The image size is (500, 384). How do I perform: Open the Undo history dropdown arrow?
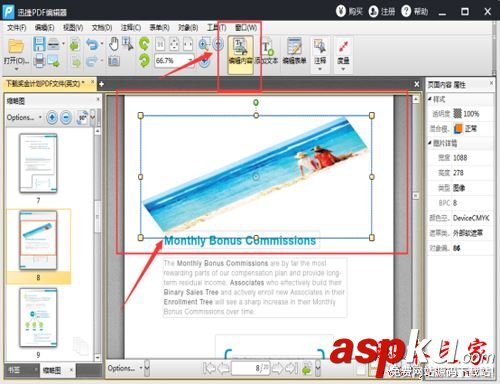pos(102,43)
